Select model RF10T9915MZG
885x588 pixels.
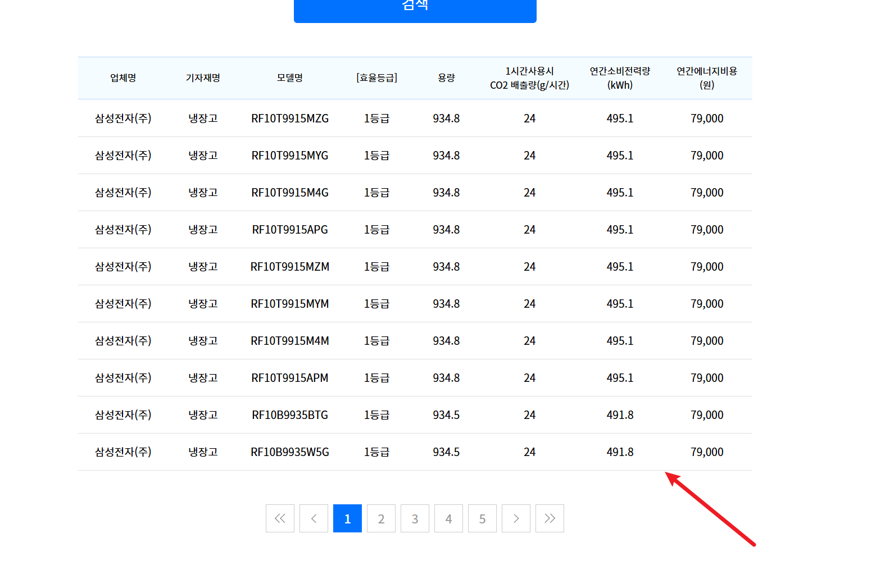click(x=290, y=118)
